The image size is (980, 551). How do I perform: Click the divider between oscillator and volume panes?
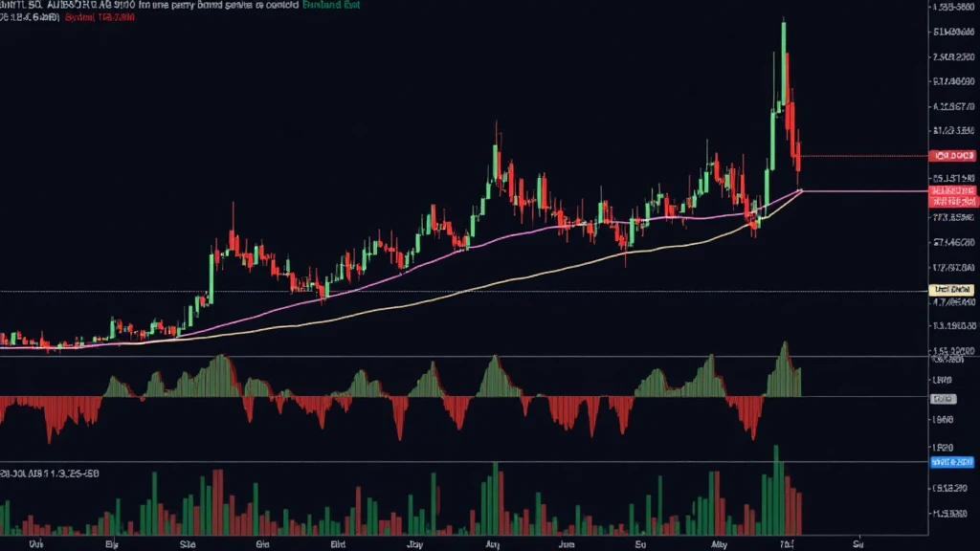pyautogui.click(x=479, y=462)
